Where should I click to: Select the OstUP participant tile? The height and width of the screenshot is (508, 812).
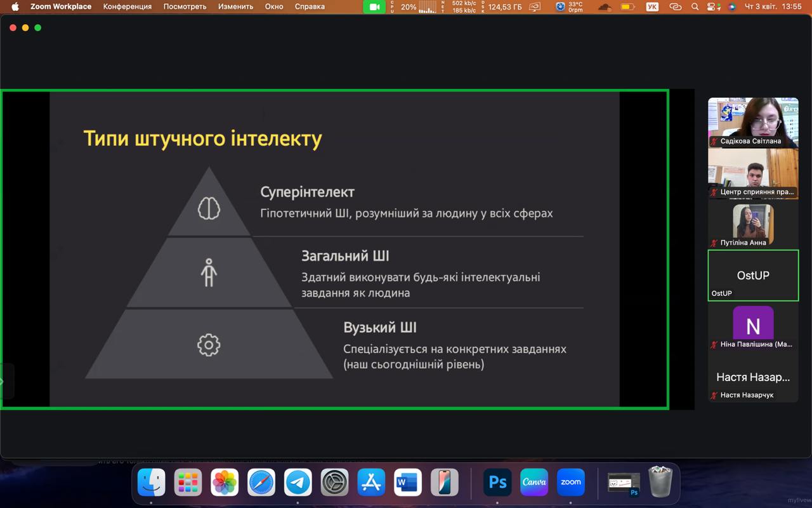[753, 275]
